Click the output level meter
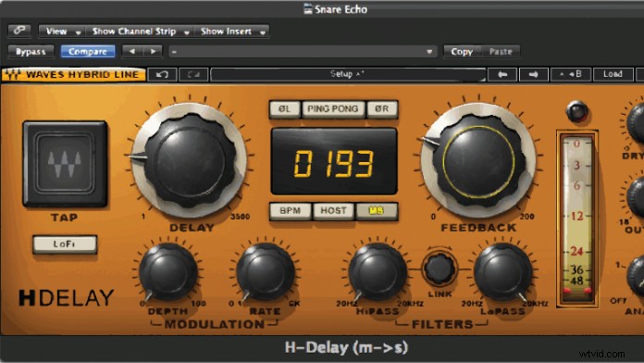The height and width of the screenshot is (363, 644). point(577,219)
